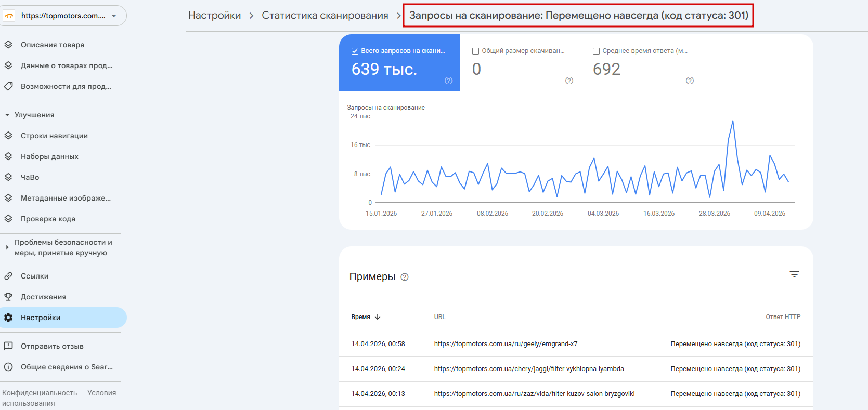Go back to Статистика сканирования breadcrumb

coord(325,16)
